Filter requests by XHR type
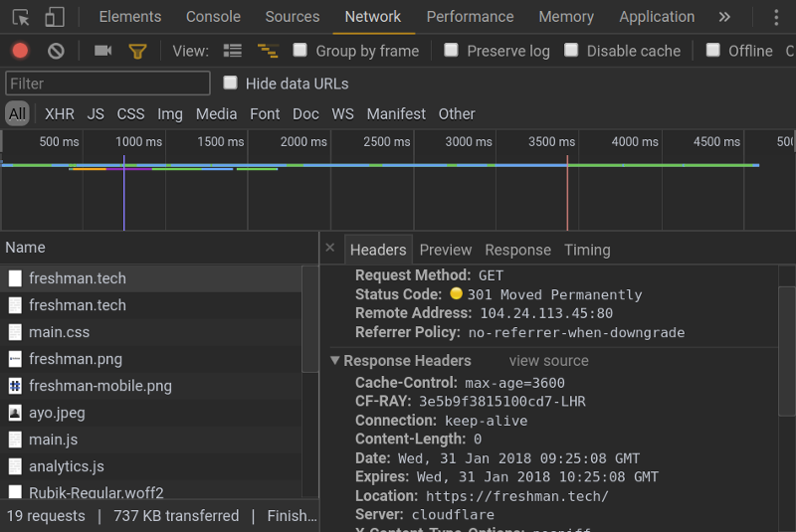 [60, 113]
